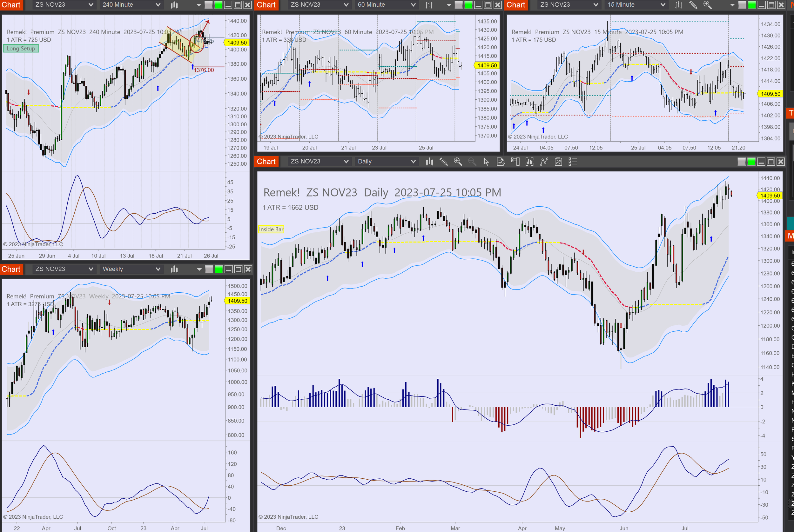Image resolution: width=794 pixels, height=532 pixels.
Task: Click '1 ATR = 1662 USD' text
Action: (x=290, y=207)
